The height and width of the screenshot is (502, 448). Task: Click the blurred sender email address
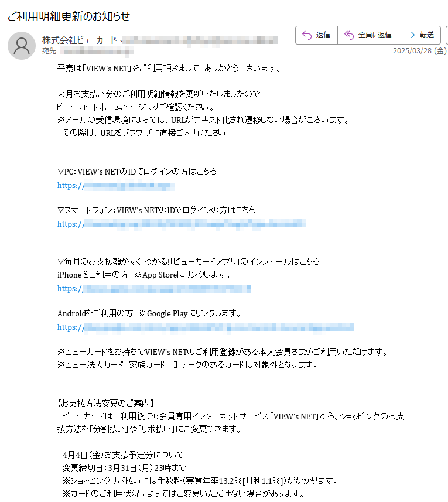(200, 40)
